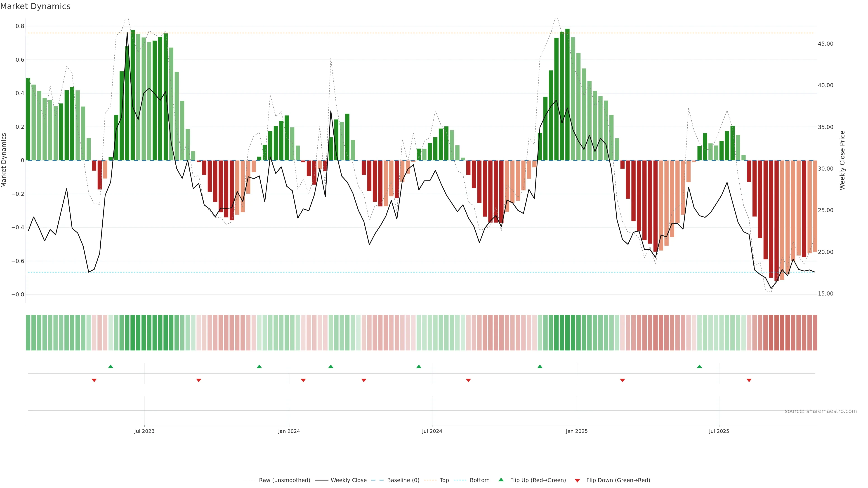Hide the Top series via legend

[444, 480]
